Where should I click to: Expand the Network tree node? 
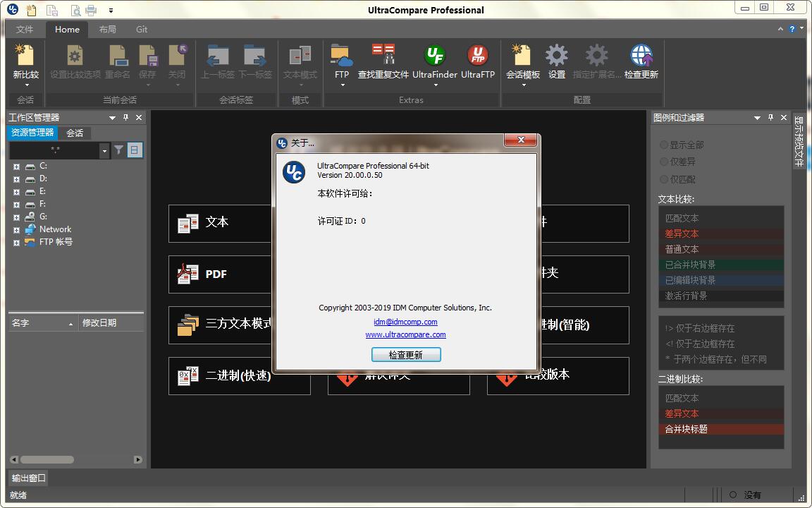16,230
